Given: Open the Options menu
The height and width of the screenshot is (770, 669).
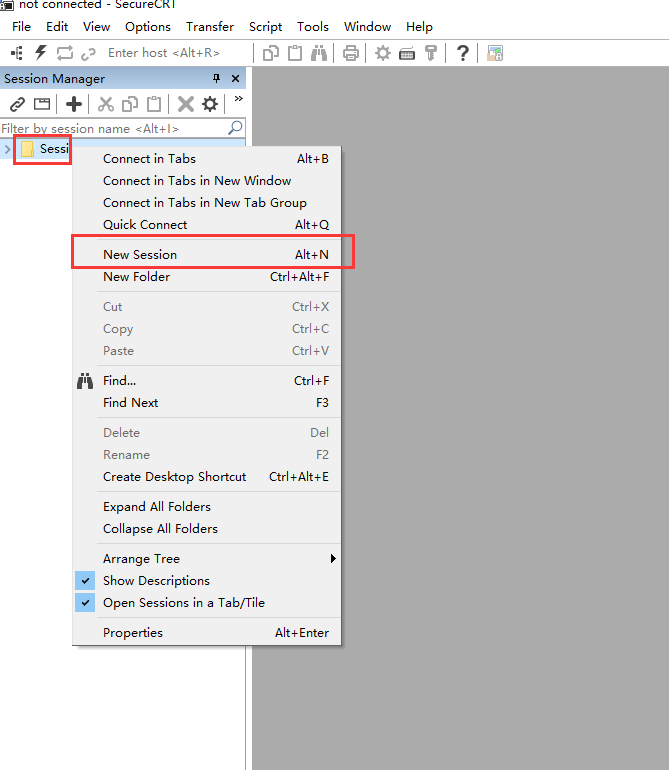Looking at the screenshot, I should pyautogui.click(x=148, y=27).
